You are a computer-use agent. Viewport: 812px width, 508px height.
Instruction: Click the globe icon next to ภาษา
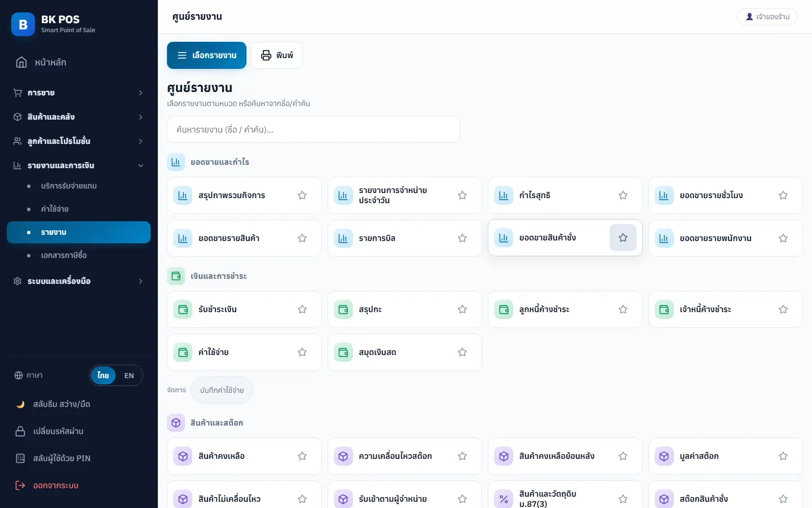click(19, 375)
